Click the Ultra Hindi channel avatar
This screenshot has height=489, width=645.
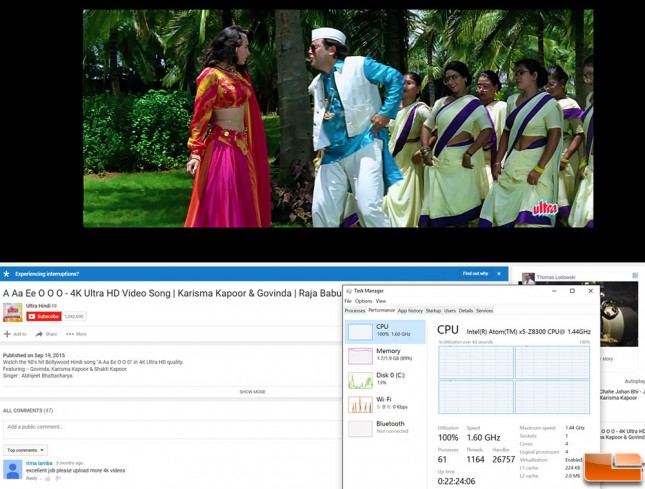coord(13,312)
